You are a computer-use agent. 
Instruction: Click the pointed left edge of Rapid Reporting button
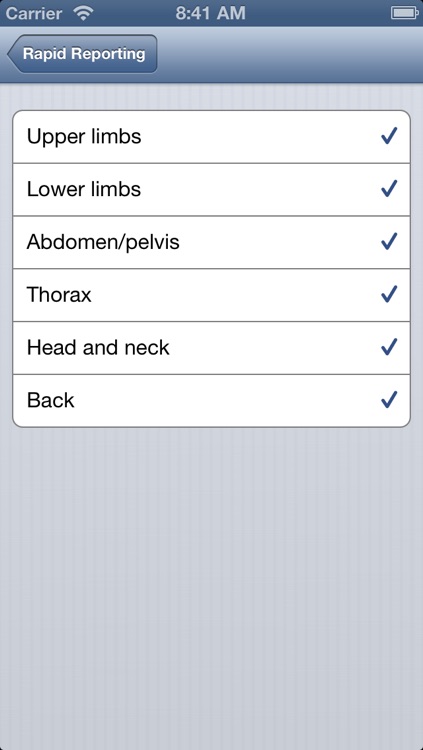pos(13,54)
